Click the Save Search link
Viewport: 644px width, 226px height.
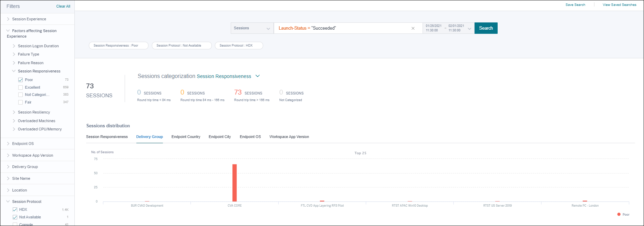click(575, 5)
